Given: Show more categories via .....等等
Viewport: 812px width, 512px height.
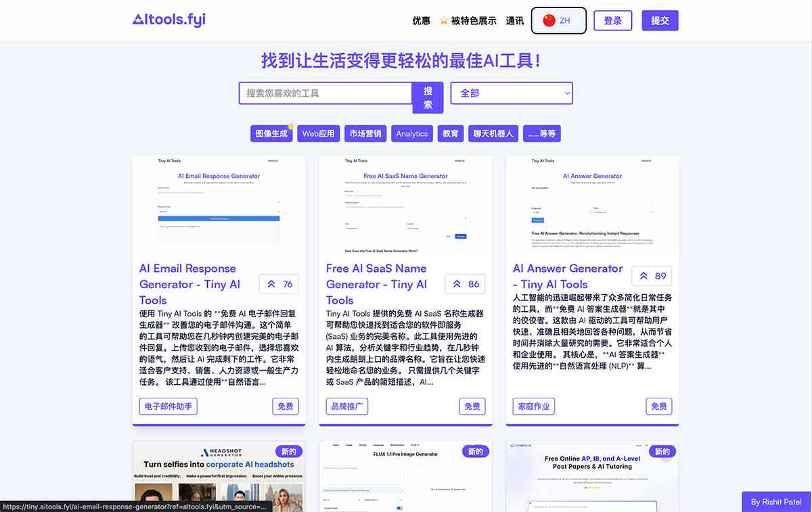Looking at the screenshot, I should [542, 133].
